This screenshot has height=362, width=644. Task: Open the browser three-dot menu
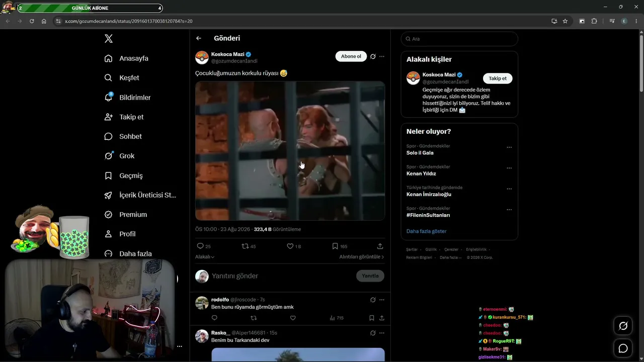pos(636,21)
